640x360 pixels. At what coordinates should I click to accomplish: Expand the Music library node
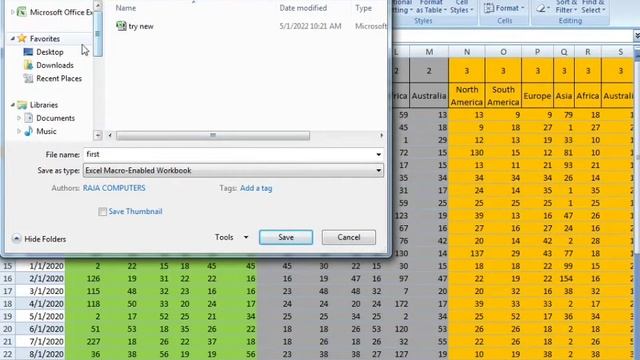pyautogui.click(x=19, y=131)
